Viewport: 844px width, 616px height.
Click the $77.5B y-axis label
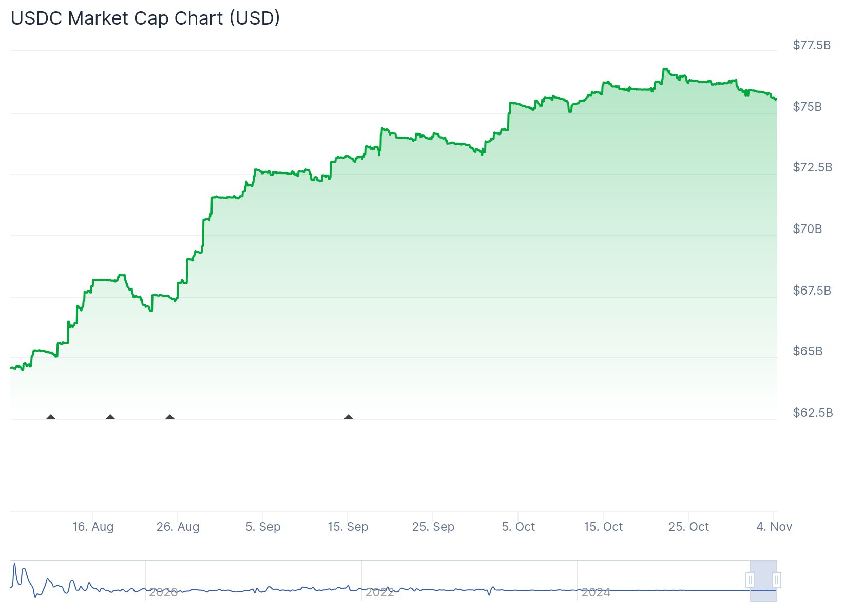pyautogui.click(x=811, y=45)
